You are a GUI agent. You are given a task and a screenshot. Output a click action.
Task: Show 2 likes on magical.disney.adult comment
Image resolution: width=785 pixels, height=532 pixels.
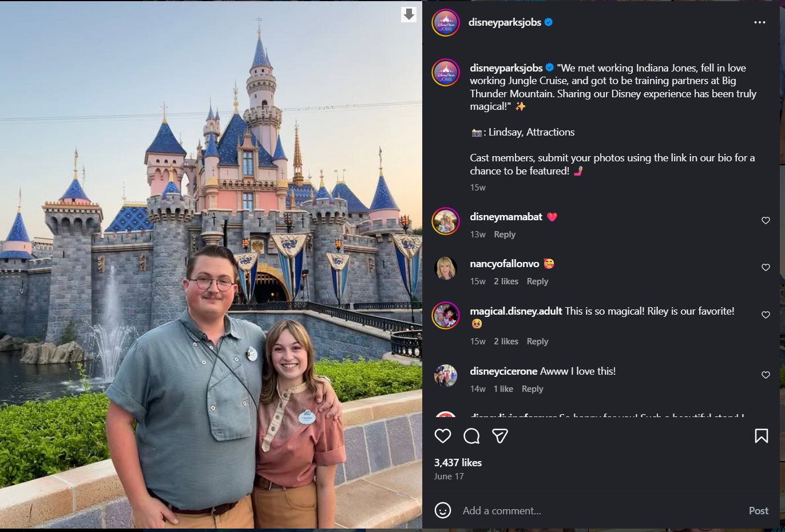tap(506, 342)
